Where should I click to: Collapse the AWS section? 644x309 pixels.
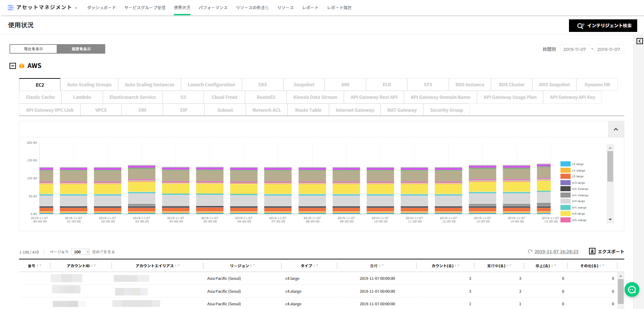pyautogui.click(x=13, y=66)
